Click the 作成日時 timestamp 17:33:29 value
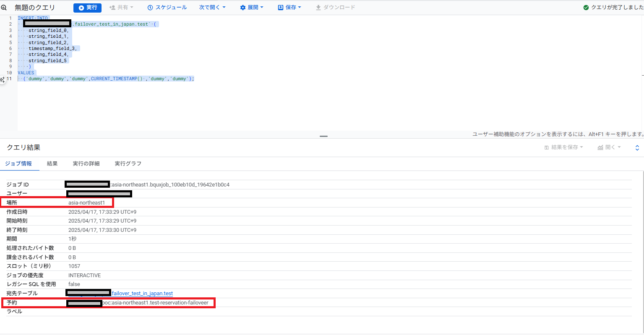Viewport: 644px width, 336px height. coord(102,212)
